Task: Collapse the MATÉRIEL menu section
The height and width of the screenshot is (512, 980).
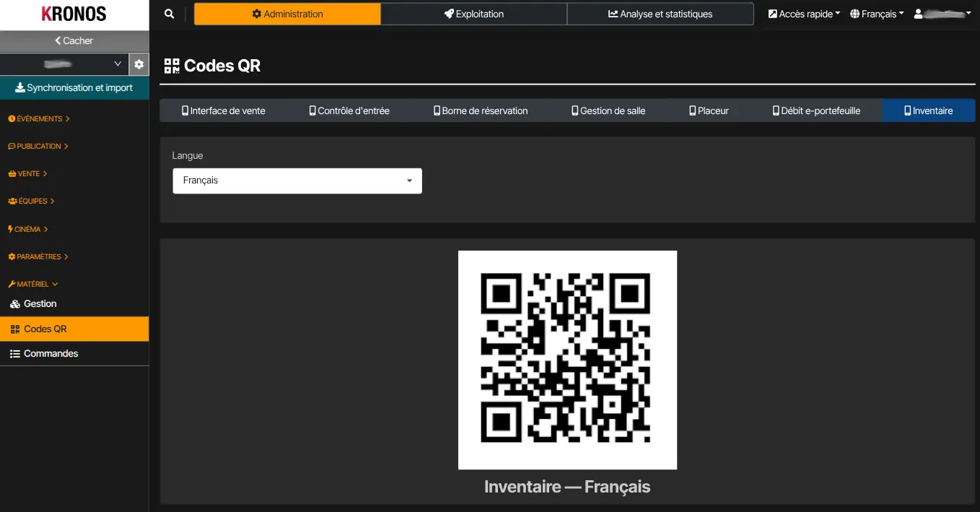Action: [33, 284]
